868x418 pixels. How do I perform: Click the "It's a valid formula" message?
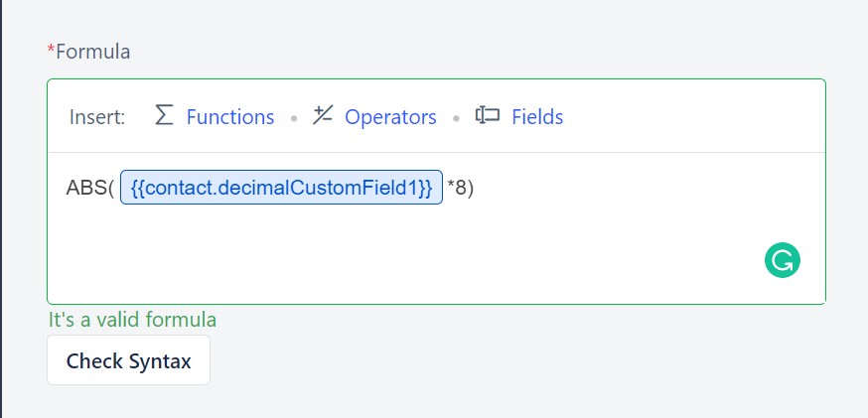(x=132, y=320)
